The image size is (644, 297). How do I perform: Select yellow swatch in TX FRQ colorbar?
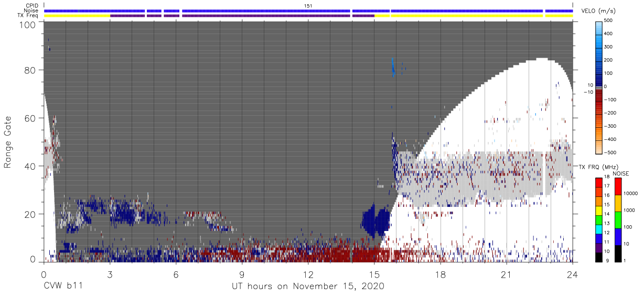coord(599,211)
